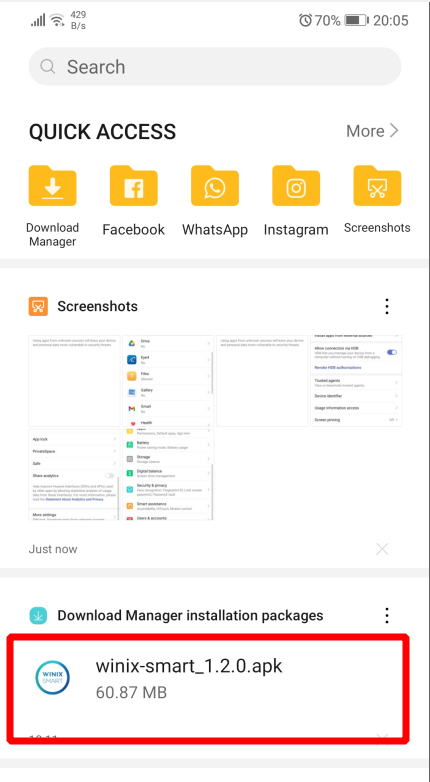Open the Screenshots section three-dot menu
Image resolution: width=430 pixels, height=782 pixels.
pyautogui.click(x=387, y=306)
